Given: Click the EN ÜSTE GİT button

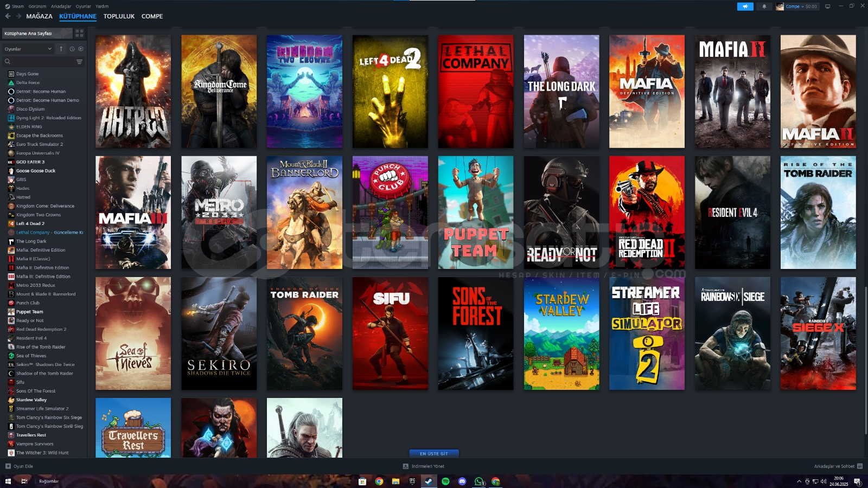Looking at the screenshot, I should click(x=434, y=453).
